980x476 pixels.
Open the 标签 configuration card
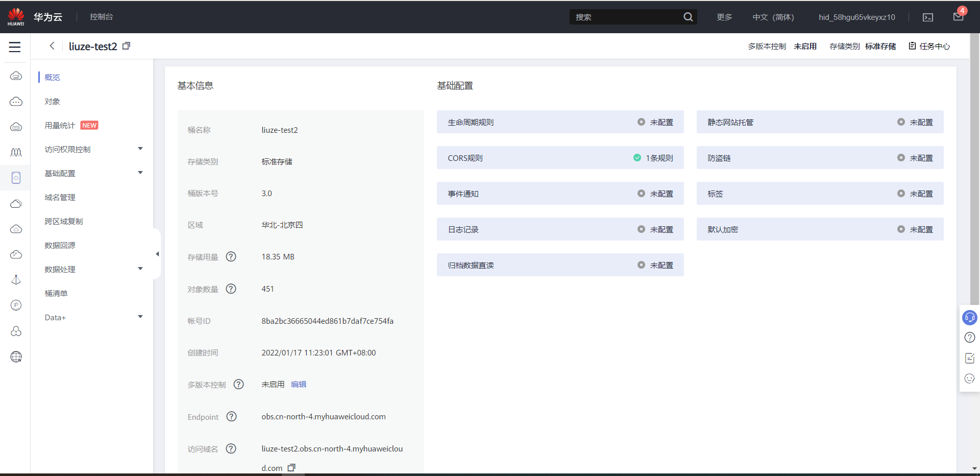tap(820, 194)
